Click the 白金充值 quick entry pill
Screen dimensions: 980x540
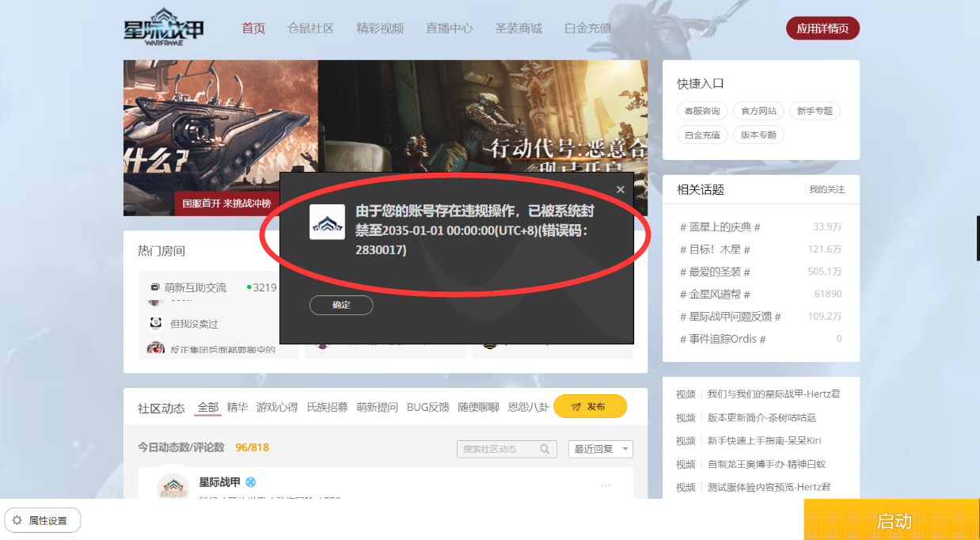pos(702,135)
